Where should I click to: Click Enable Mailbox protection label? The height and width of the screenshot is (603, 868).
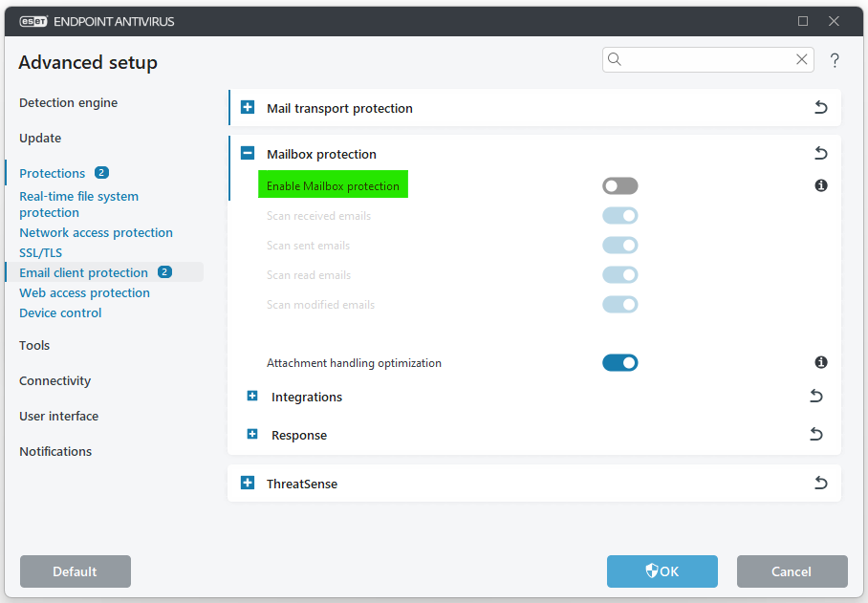tap(333, 186)
